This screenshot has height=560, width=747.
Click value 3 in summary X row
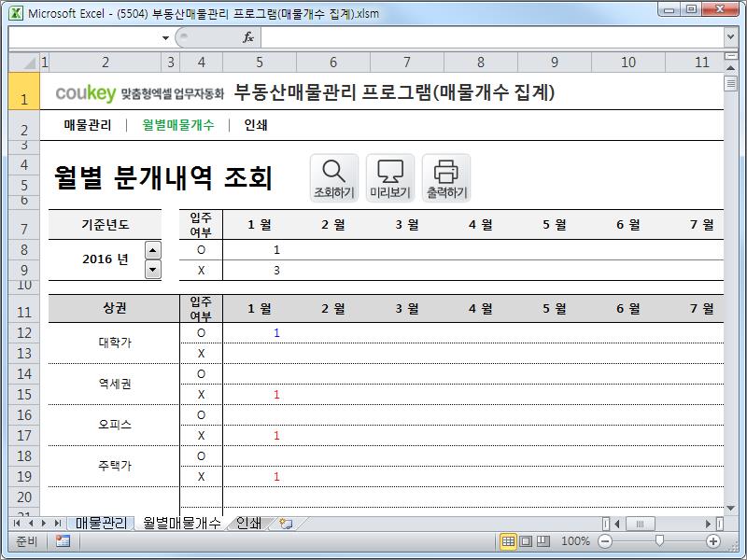coord(276,271)
